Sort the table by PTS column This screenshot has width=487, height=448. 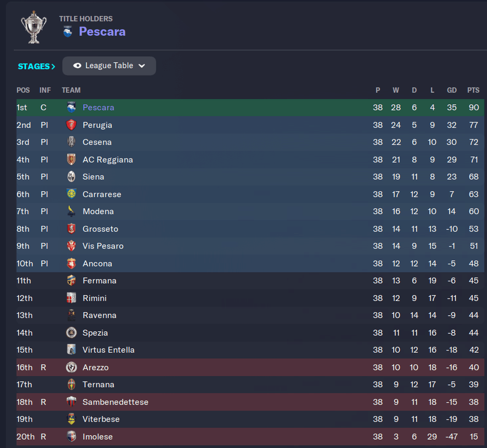click(473, 90)
